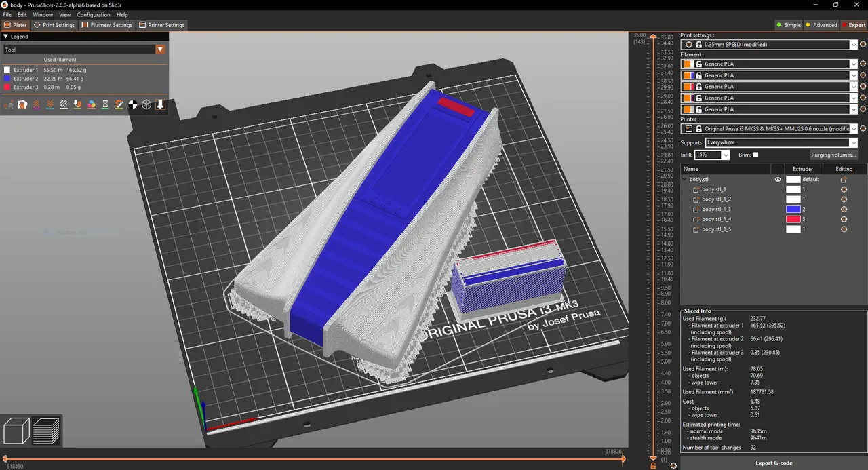Switch to Simple mode
The image size is (868, 470).
click(x=789, y=25)
